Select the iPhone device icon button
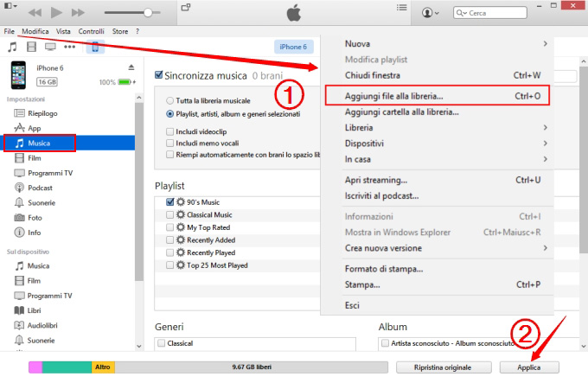This screenshot has height=383, width=588. tap(95, 47)
